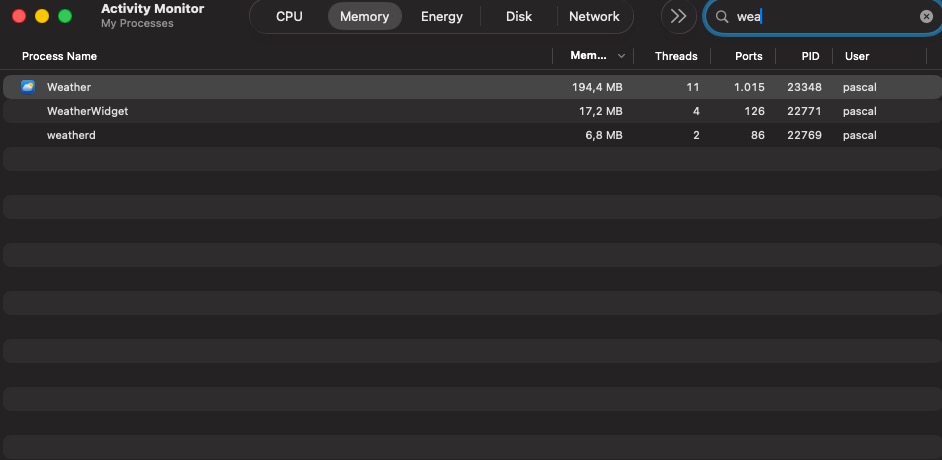Select the Memory tab

point(365,16)
